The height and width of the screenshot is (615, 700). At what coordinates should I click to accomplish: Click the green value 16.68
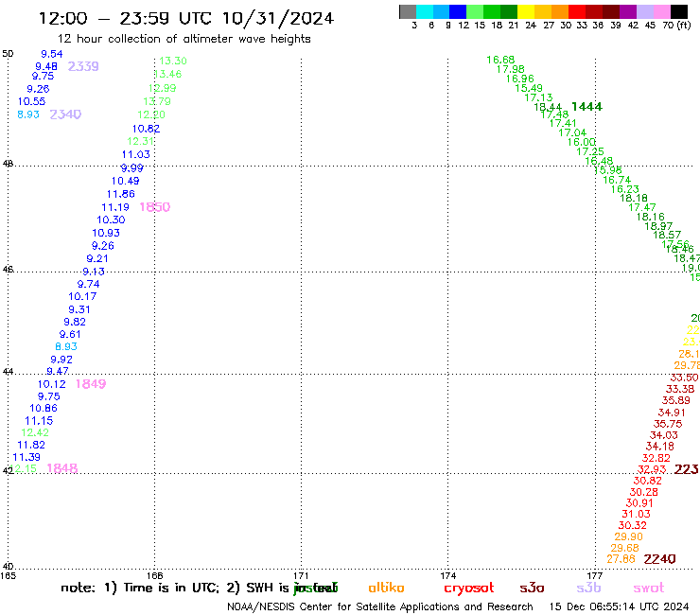[500, 60]
